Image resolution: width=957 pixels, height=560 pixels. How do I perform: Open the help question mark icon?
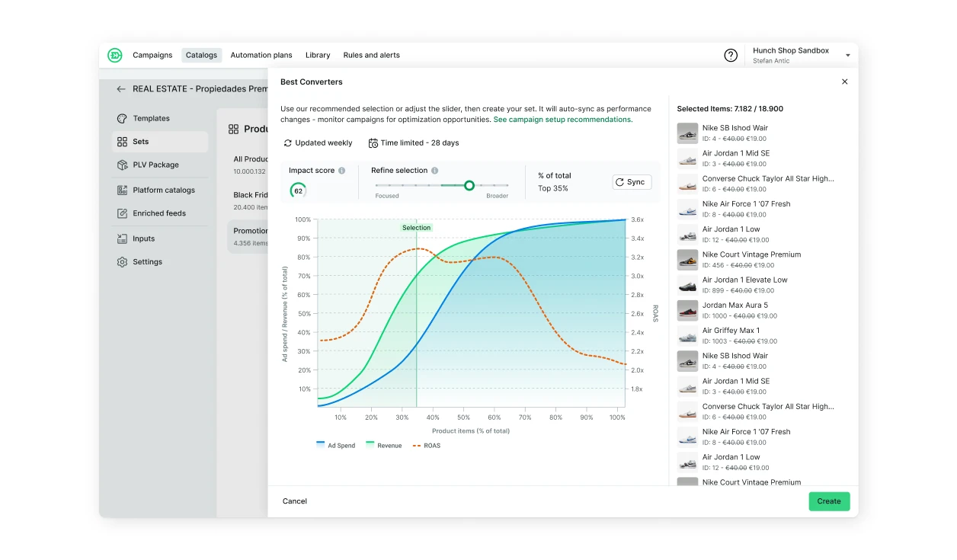coord(731,55)
